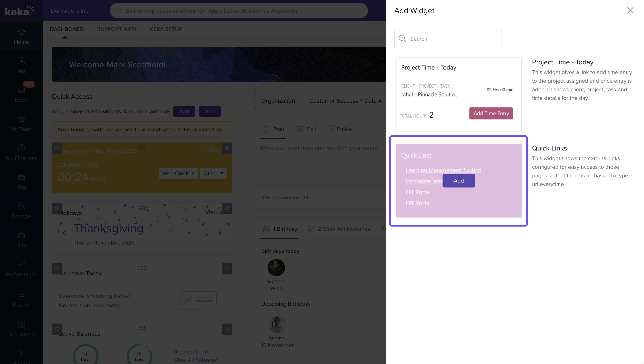Expand the Other clock-in dropdown
Screen dimensions: 644x364
tap(213, 173)
